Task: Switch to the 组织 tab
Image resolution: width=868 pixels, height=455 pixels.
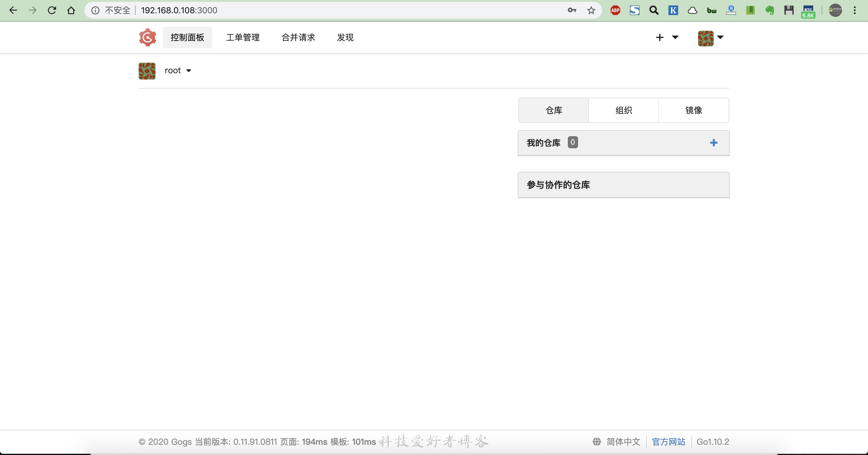Action: click(623, 110)
